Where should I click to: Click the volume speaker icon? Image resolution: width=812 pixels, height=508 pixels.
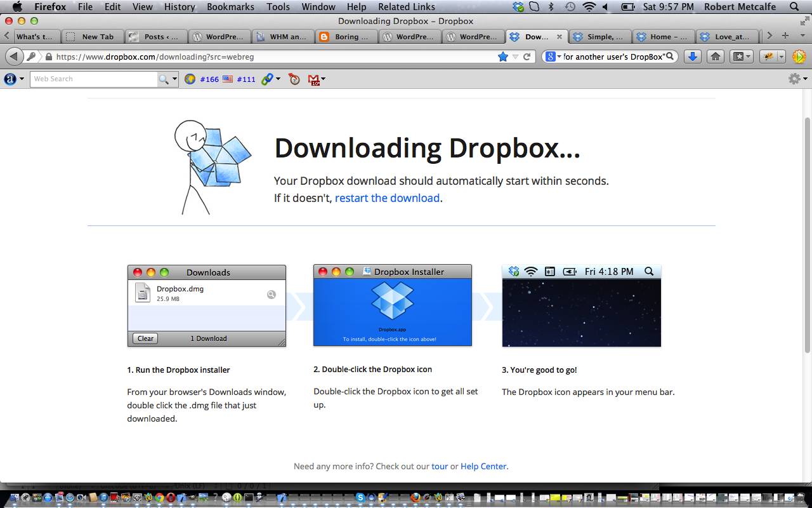click(605, 7)
